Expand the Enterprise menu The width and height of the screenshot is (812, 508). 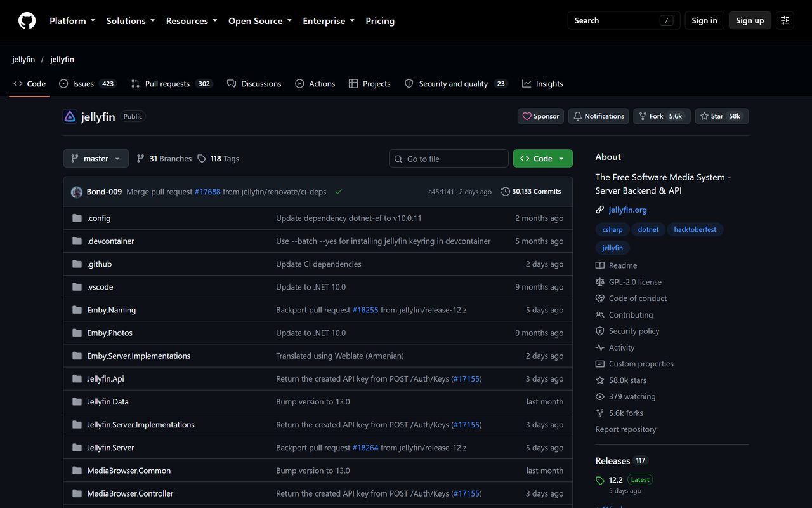(329, 20)
